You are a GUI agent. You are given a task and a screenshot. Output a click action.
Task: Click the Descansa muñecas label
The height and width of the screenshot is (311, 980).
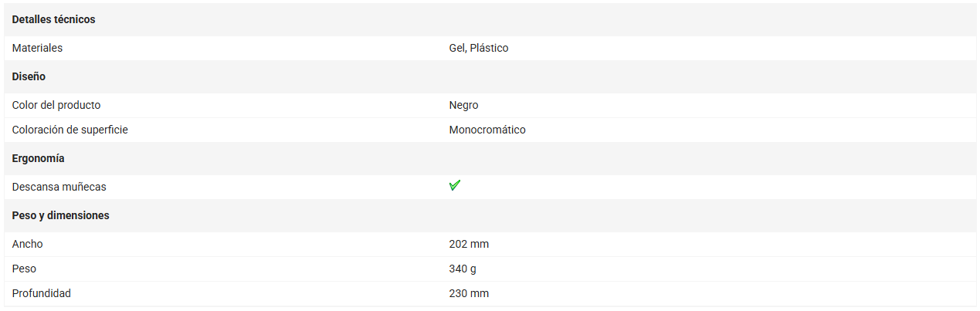tap(59, 187)
